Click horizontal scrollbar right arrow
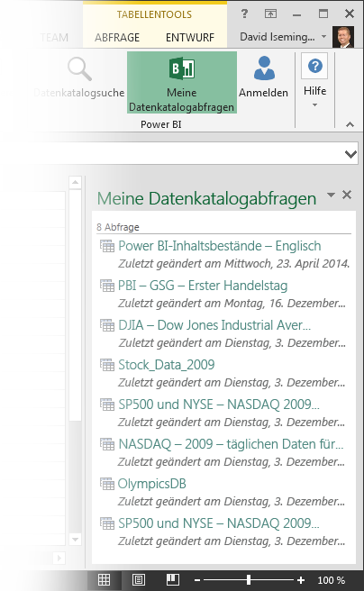The image size is (364, 591). pyautogui.click(x=59, y=558)
